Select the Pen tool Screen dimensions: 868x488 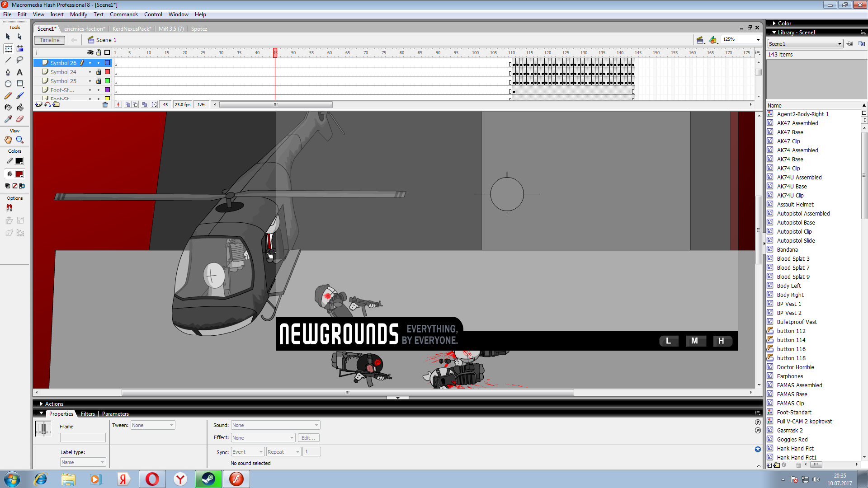click(x=8, y=72)
